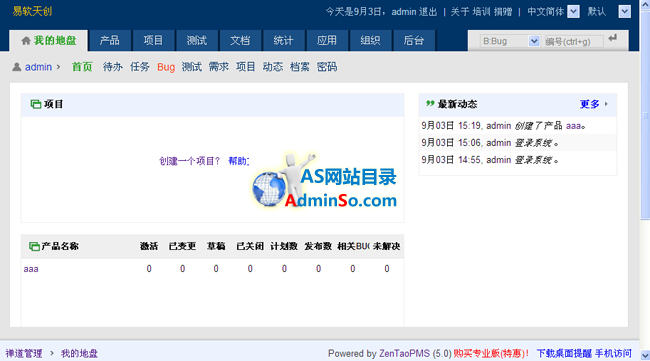Click the 项目 panel block icon
This screenshot has width=650, height=361.
click(x=36, y=104)
